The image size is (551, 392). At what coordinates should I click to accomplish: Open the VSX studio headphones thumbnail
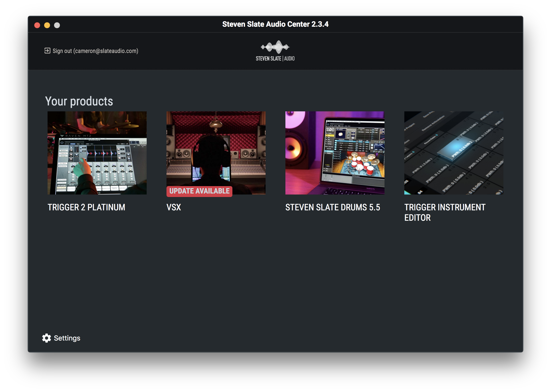(x=216, y=153)
